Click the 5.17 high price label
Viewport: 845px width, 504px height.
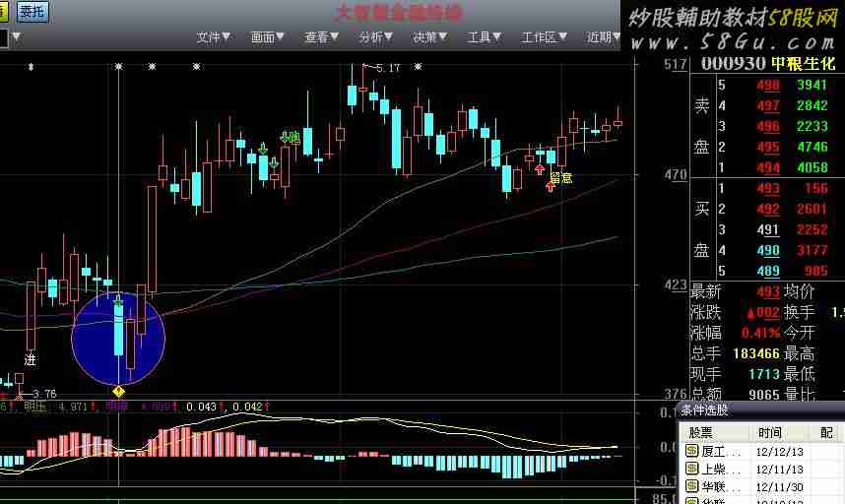point(387,68)
